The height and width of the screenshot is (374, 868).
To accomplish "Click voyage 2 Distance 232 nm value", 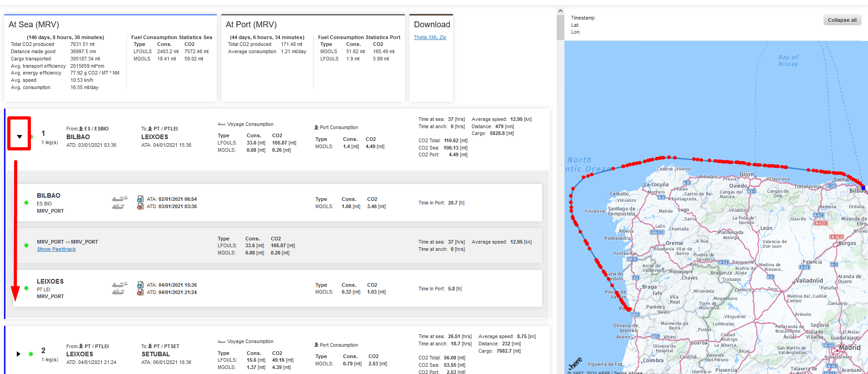I will tap(511, 344).
